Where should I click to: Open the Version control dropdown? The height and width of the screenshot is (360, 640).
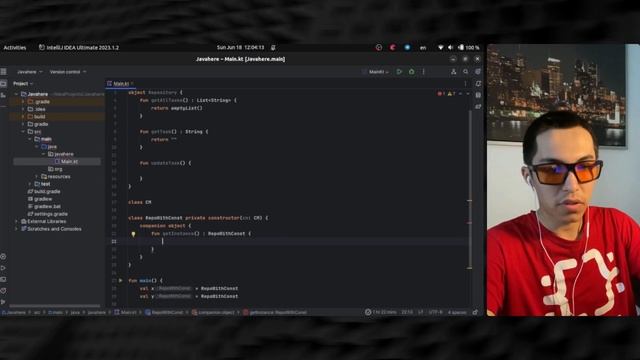coord(68,72)
